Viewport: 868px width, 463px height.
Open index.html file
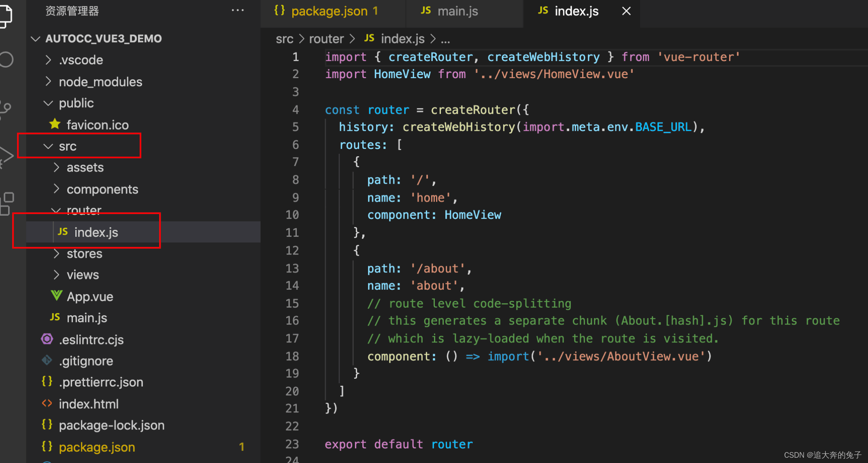88,404
